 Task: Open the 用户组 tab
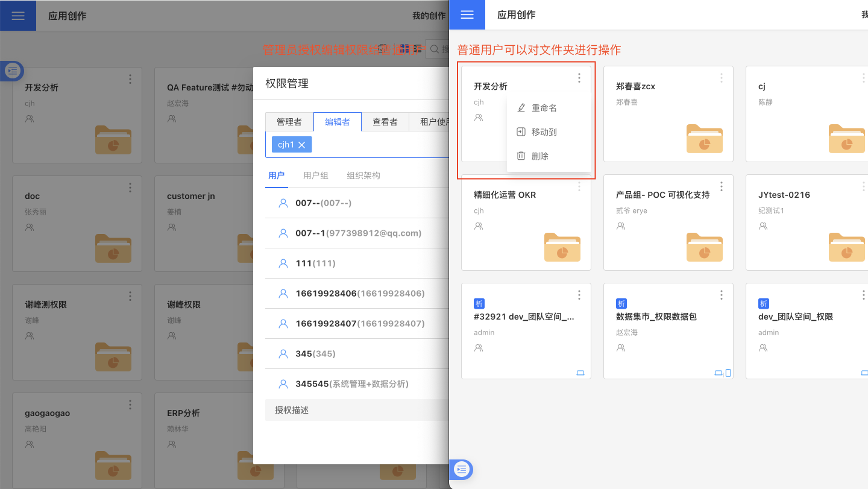click(316, 175)
